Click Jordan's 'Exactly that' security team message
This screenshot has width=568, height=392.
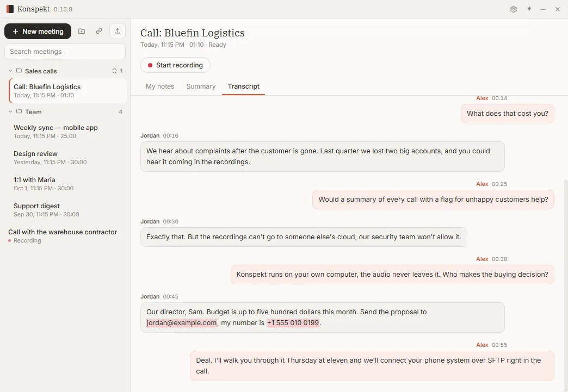(x=304, y=237)
